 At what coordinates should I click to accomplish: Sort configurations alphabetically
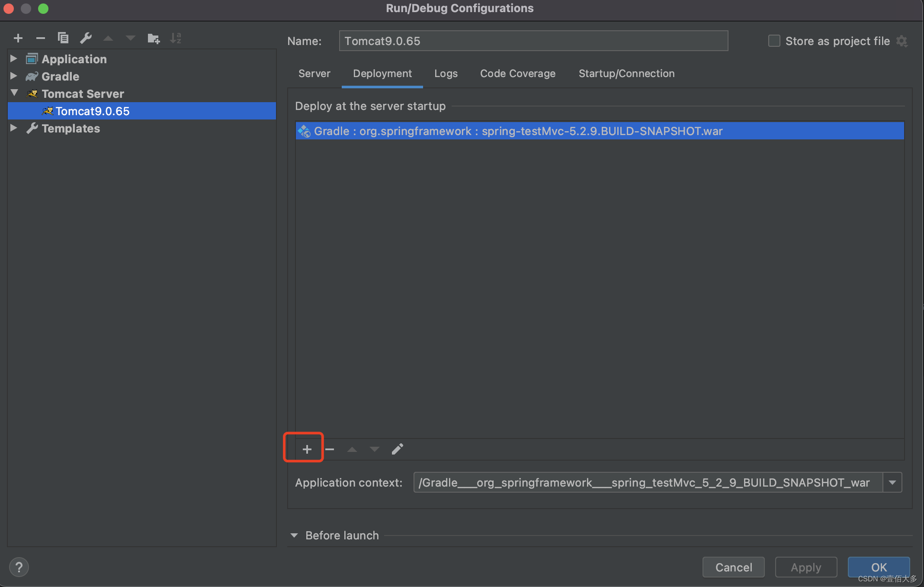(x=176, y=39)
